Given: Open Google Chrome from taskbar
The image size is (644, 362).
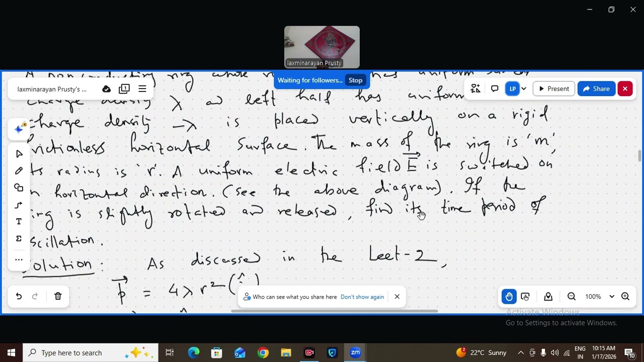Looking at the screenshot, I should point(263,353).
